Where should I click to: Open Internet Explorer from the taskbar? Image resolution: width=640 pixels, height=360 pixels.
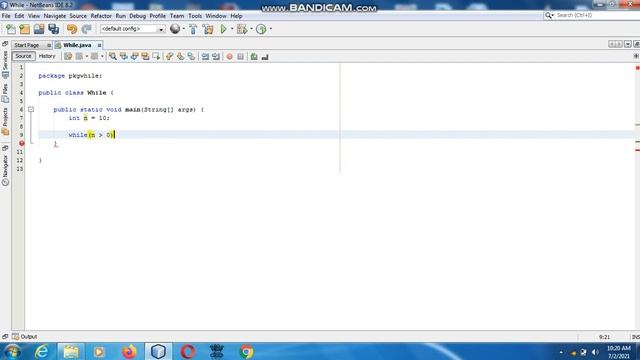point(42,351)
